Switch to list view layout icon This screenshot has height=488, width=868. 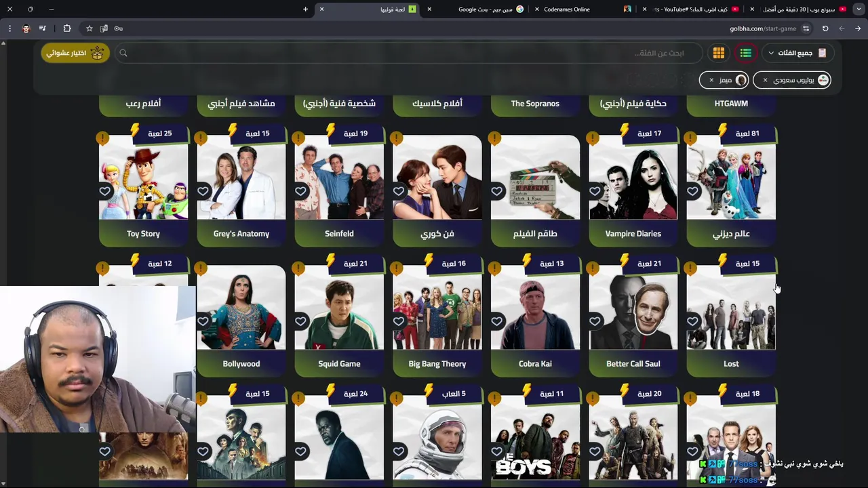(745, 53)
